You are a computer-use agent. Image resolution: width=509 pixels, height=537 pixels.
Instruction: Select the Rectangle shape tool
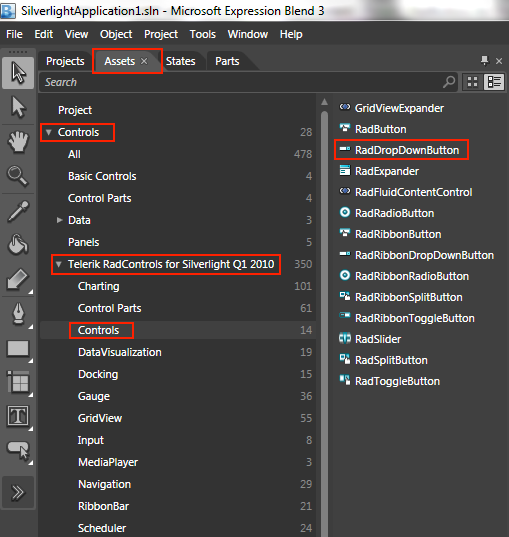coord(18,349)
